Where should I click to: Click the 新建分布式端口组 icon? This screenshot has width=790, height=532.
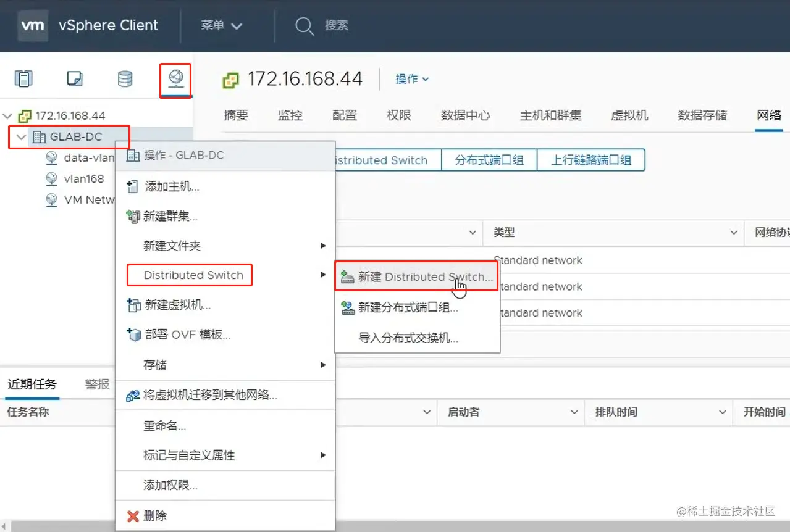(x=348, y=307)
